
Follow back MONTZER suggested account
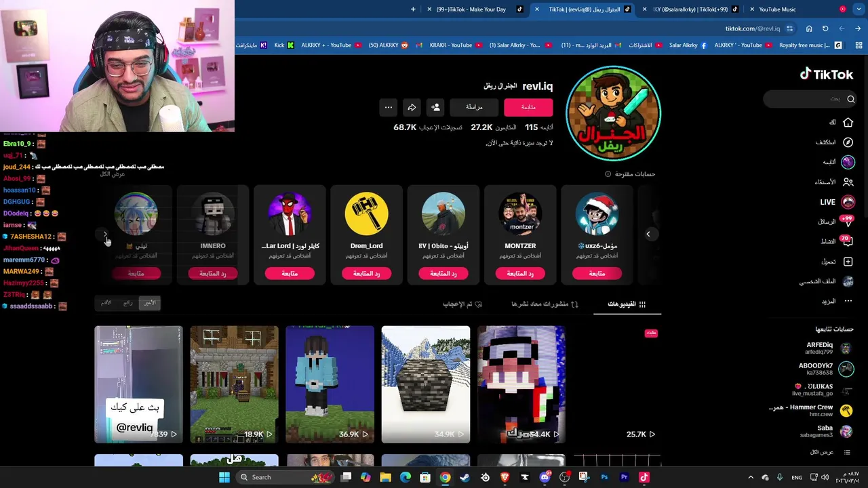click(x=520, y=273)
